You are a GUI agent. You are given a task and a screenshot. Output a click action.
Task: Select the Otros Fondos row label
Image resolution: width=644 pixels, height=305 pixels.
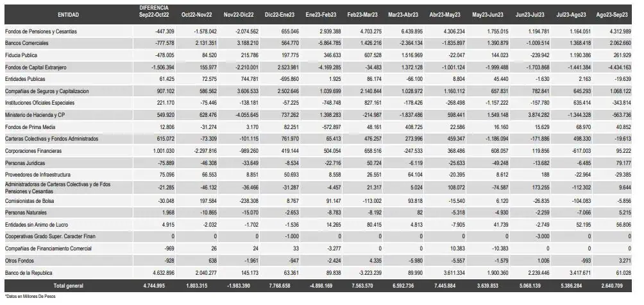(x=19, y=261)
